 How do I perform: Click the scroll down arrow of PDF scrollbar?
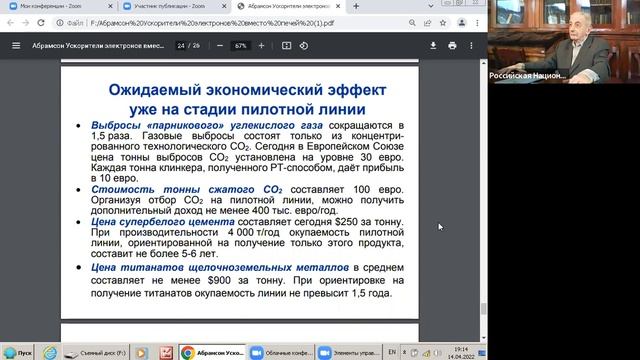pos(484,338)
